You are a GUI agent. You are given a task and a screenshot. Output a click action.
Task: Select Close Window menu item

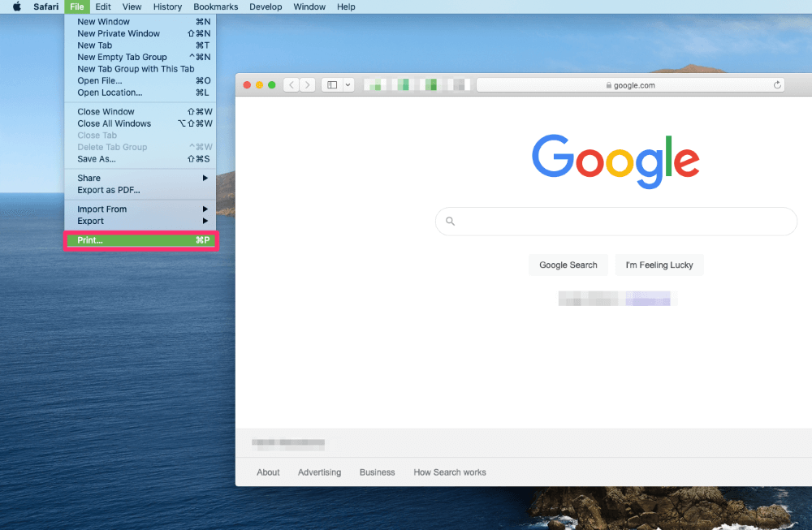click(x=140, y=112)
